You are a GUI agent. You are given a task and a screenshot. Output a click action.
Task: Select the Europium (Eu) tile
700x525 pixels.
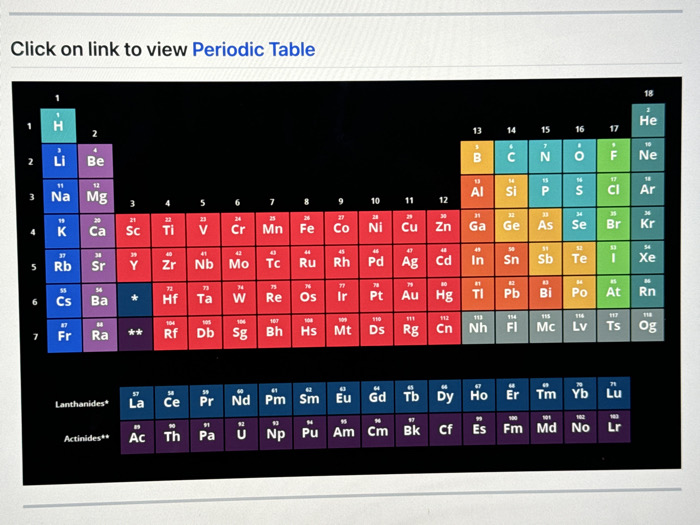pos(343,398)
